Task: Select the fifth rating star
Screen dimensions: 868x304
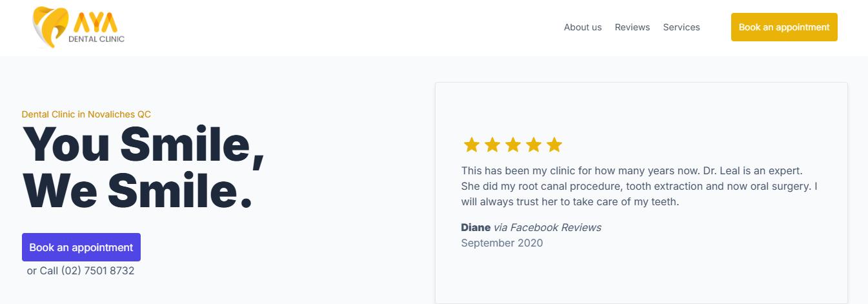Action: (554, 145)
